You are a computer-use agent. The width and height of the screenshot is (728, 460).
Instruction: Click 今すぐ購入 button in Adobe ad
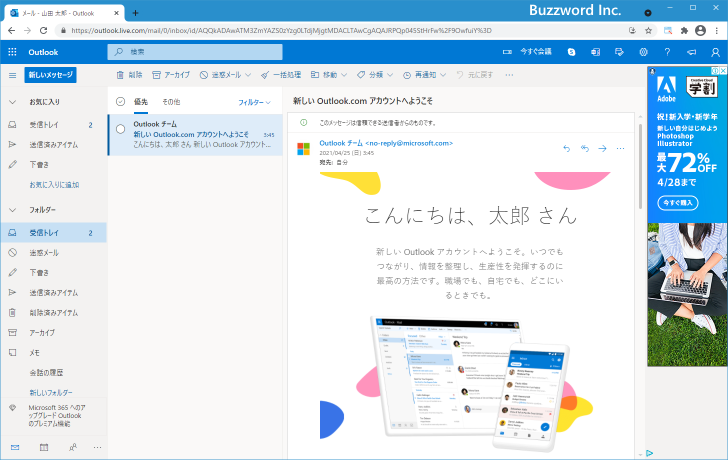(x=678, y=203)
